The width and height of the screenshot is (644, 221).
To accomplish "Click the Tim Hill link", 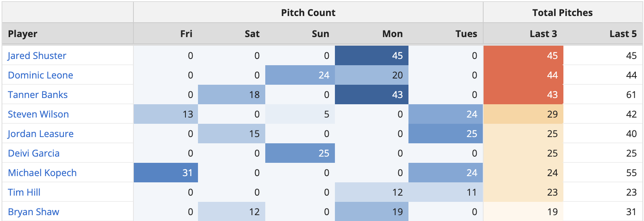I will (x=24, y=192).
